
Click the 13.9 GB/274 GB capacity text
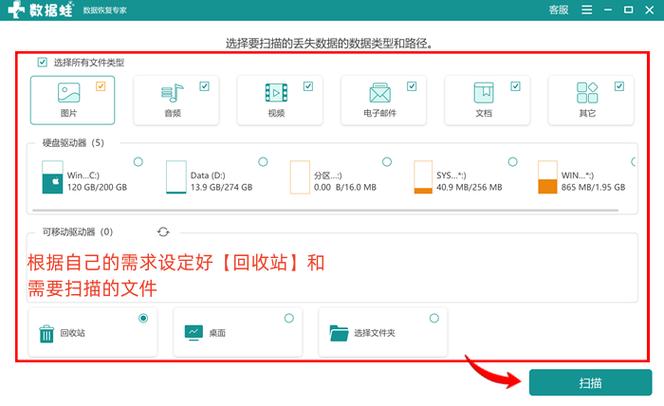[x=221, y=187]
